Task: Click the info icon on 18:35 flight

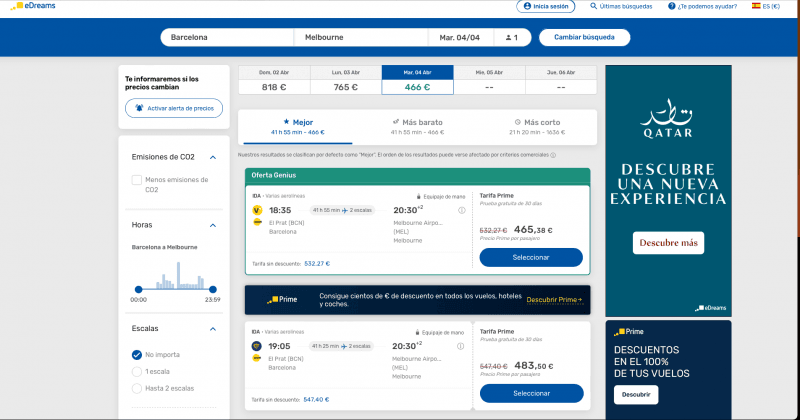Action: [x=462, y=210]
